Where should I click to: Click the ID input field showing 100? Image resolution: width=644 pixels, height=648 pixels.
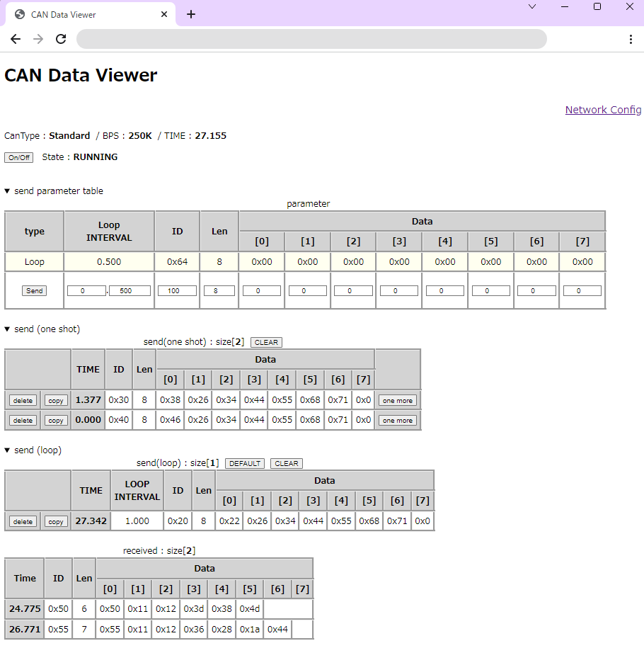[177, 291]
